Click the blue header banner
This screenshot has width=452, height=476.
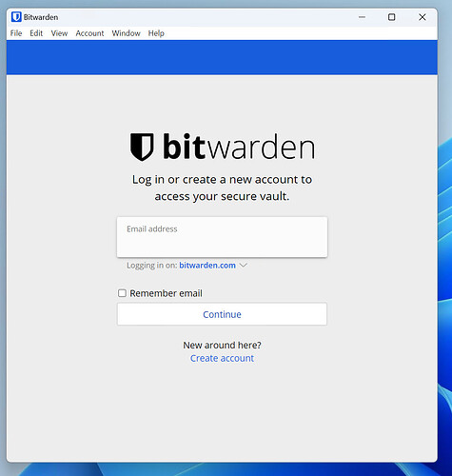click(222, 57)
